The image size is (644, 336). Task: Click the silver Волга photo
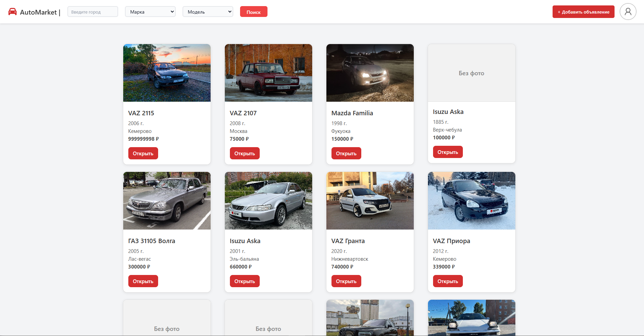pyautogui.click(x=167, y=201)
